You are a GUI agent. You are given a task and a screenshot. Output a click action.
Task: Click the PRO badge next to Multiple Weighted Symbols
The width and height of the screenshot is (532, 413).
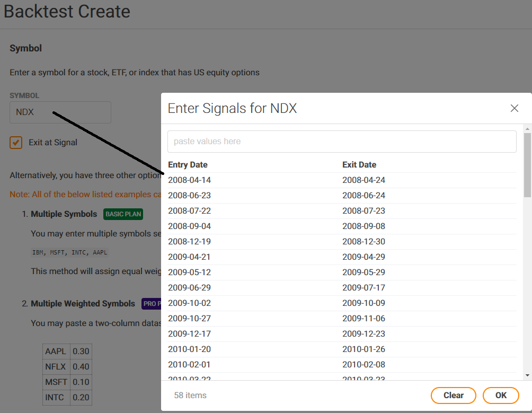tap(150, 304)
